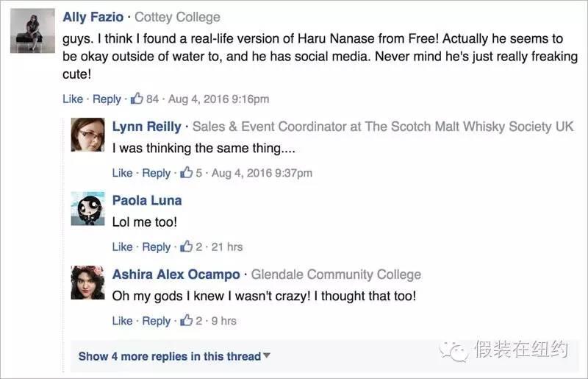Reply to Lynn Reilly's comment

point(156,173)
